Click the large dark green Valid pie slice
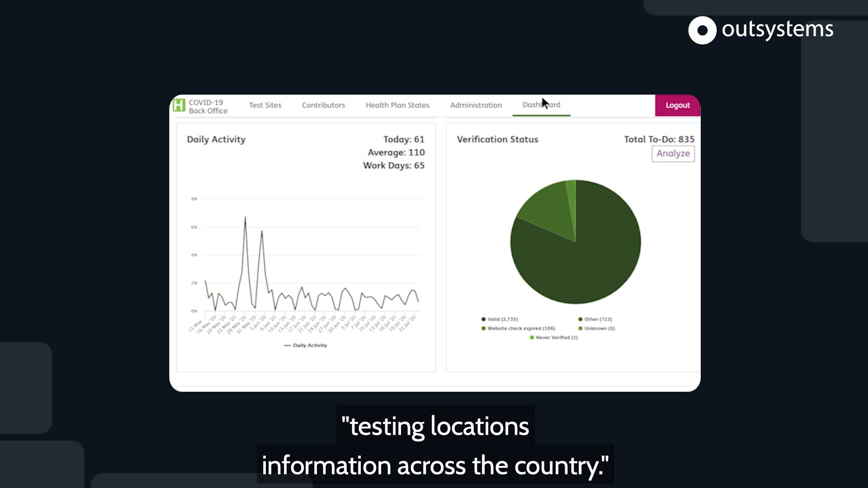This screenshot has width=868, height=488. pos(588,262)
